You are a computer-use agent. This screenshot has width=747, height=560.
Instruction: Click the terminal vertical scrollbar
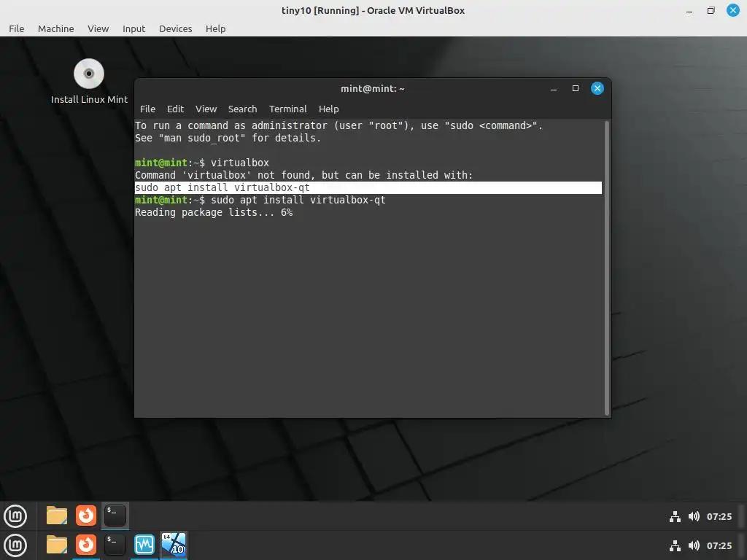coord(606,268)
